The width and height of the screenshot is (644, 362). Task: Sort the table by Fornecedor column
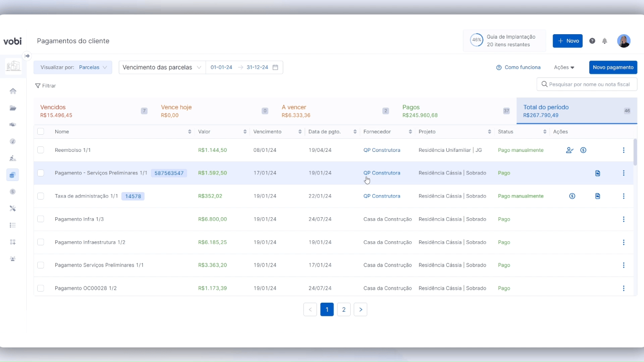pyautogui.click(x=411, y=132)
